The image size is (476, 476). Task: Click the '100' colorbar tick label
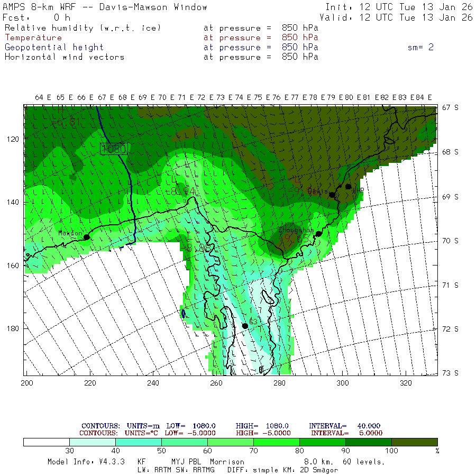pyautogui.click(x=391, y=451)
